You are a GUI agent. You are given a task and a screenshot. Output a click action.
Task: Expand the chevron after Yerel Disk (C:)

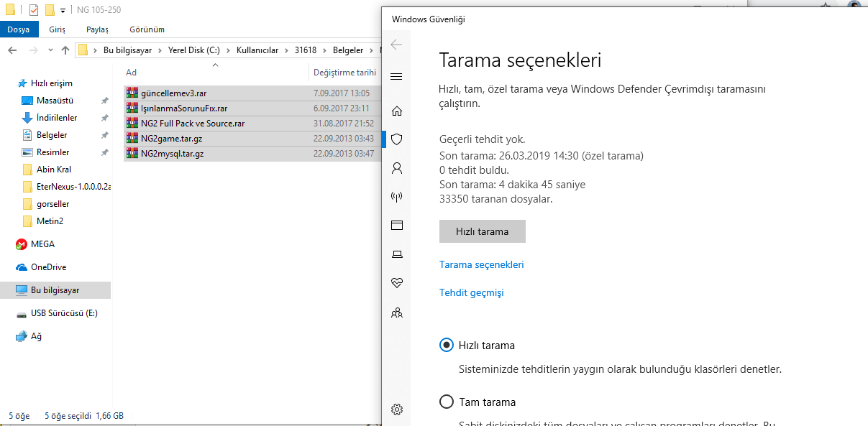coord(228,50)
